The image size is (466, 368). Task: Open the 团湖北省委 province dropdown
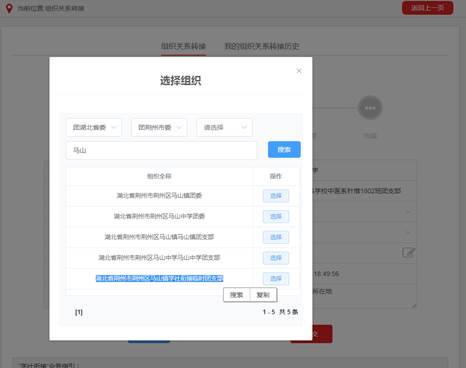click(x=94, y=127)
